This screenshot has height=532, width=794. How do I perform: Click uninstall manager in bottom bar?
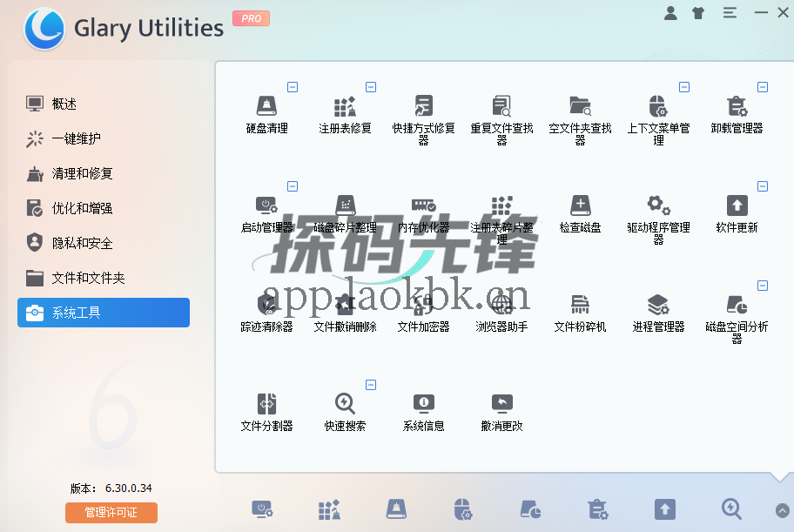pyautogui.click(x=597, y=509)
